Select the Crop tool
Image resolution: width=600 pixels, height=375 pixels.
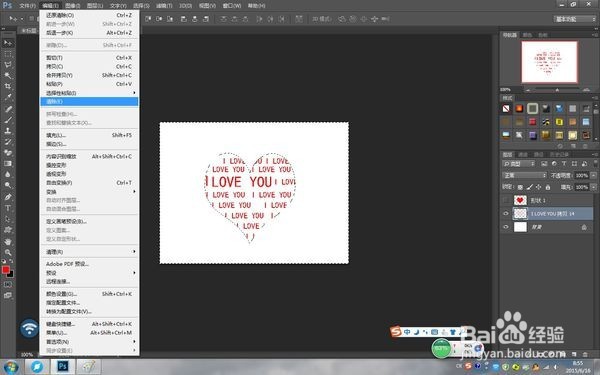click(8, 86)
